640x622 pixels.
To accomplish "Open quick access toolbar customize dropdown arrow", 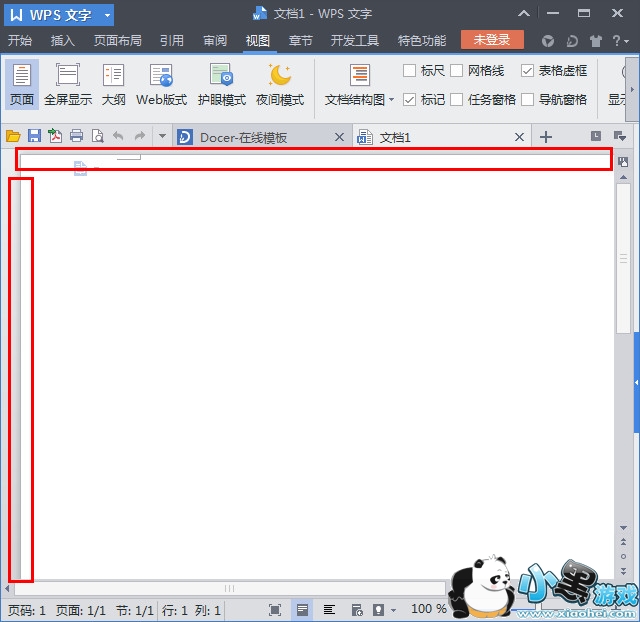I will tap(163, 137).
